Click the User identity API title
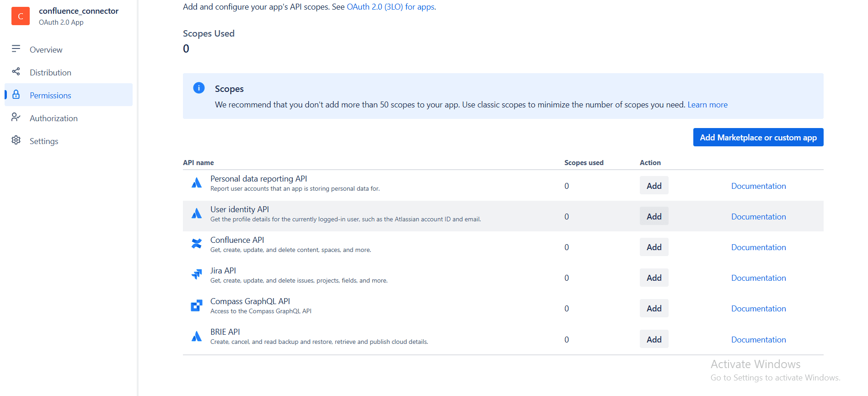 pos(240,209)
